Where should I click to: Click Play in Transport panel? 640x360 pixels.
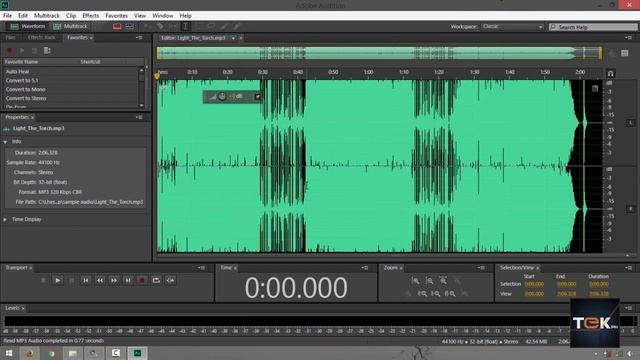click(58, 280)
